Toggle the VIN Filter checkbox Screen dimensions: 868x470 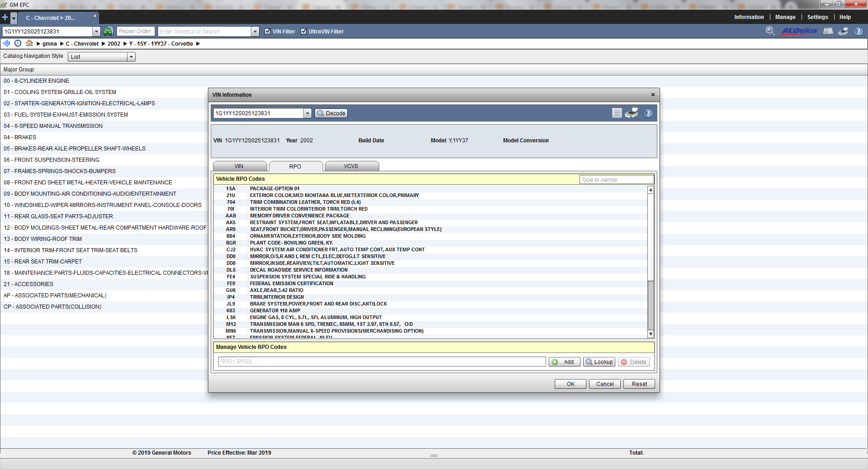tap(268, 31)
